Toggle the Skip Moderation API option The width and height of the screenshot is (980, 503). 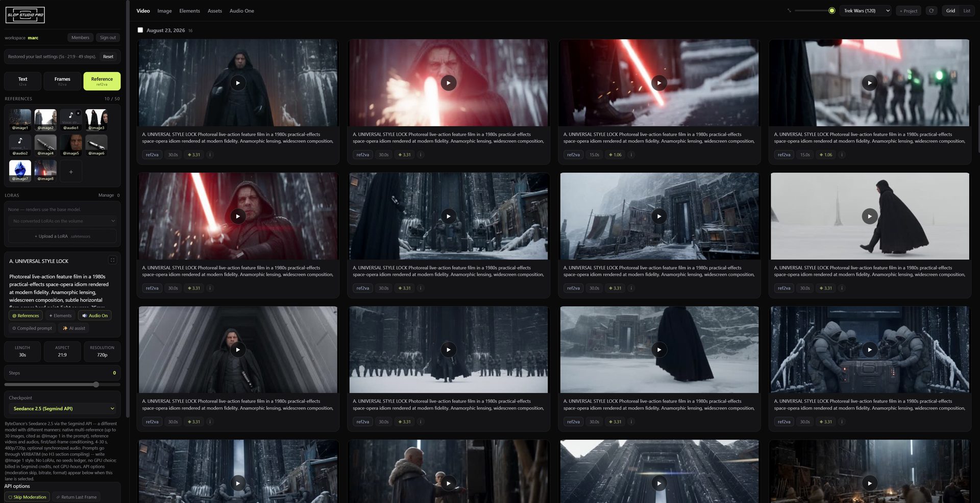click(x=27, y=497)
